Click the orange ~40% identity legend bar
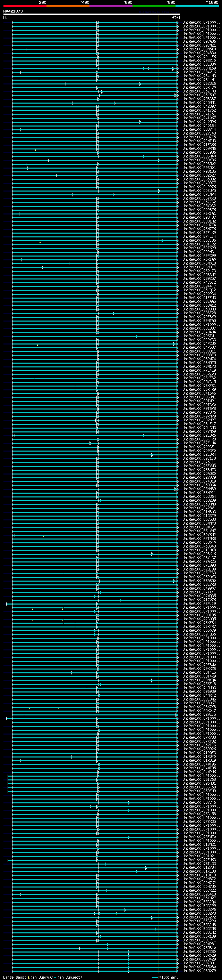This screenshot has height=980, width=222. tap(68, 7)
